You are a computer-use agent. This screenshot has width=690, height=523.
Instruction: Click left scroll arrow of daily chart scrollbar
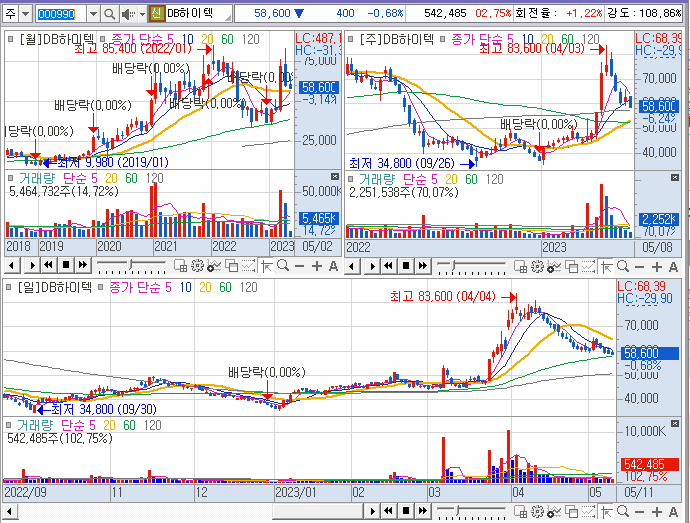[9, 512]
